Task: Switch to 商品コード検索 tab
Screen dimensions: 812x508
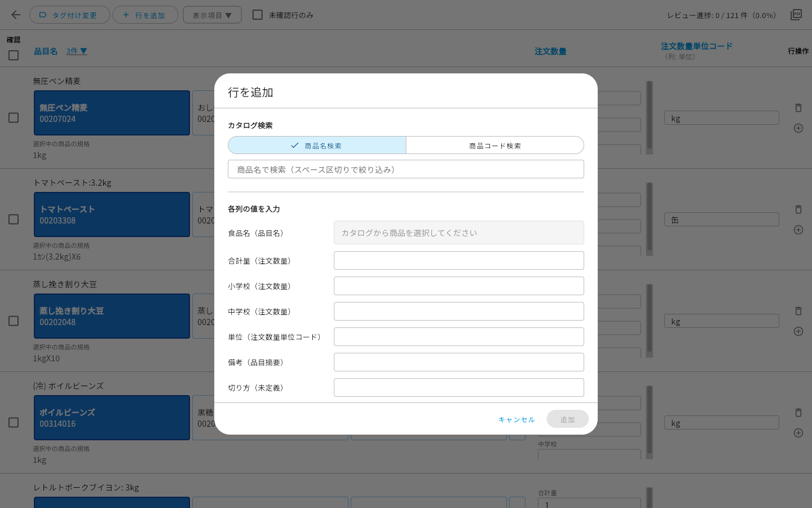Action: click(x=495, y=145)
